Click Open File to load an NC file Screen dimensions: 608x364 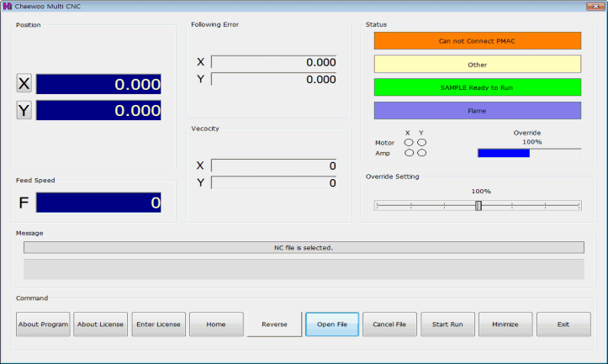click(332, 324)
